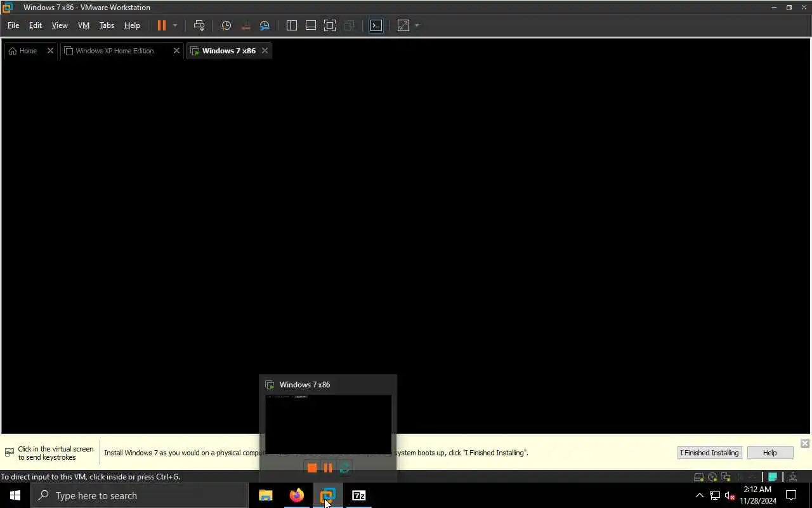Open 7-Zip from the taskbar
This screenshot has width=812, height=508.
pyautogui.click(x=359, y=495)
